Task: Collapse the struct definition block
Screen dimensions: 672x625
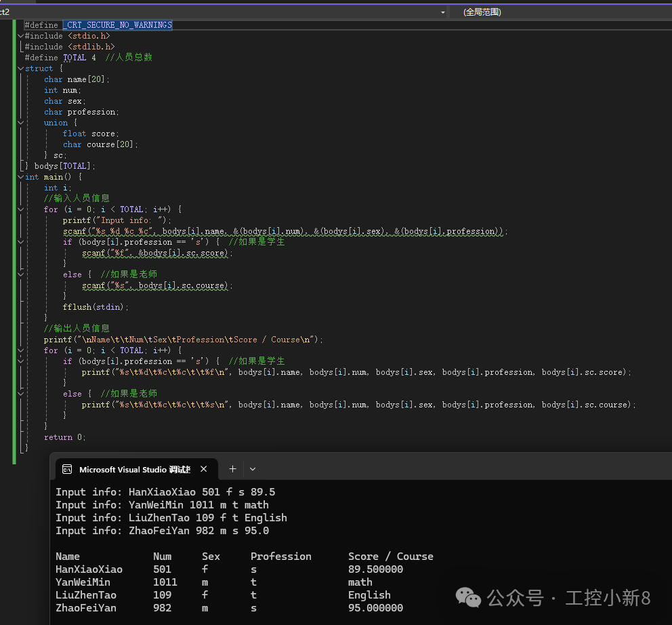Action: 20,68
